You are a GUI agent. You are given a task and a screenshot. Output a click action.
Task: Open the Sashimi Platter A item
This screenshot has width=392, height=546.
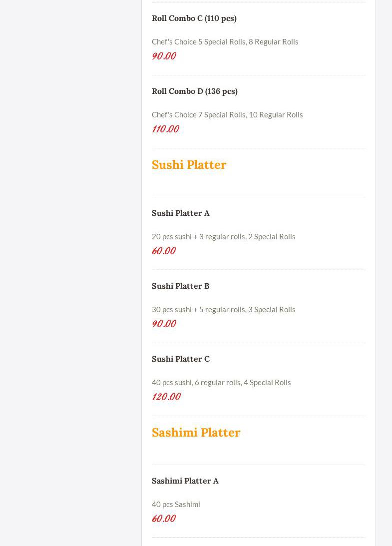[185, 481]
